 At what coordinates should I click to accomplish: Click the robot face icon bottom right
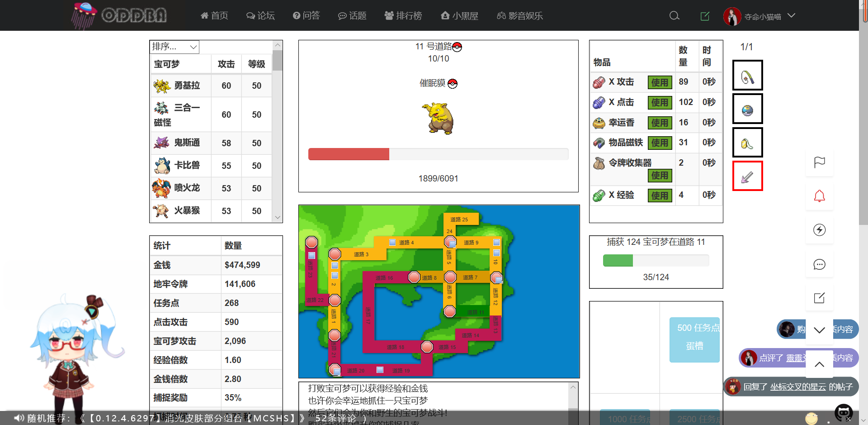tap(844, 413)
